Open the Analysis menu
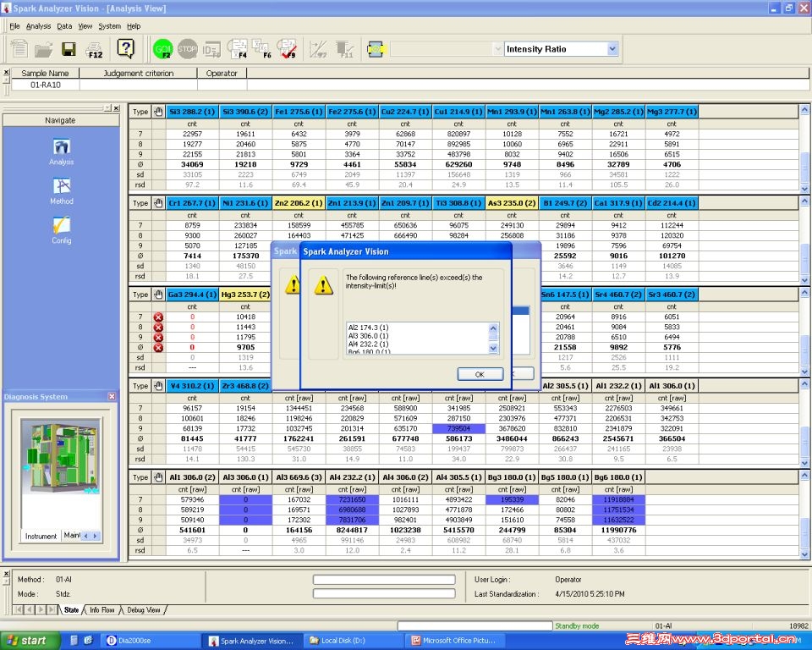Viewport: 812px width, 650px height. pyautogui.click(x=38, y=26)
